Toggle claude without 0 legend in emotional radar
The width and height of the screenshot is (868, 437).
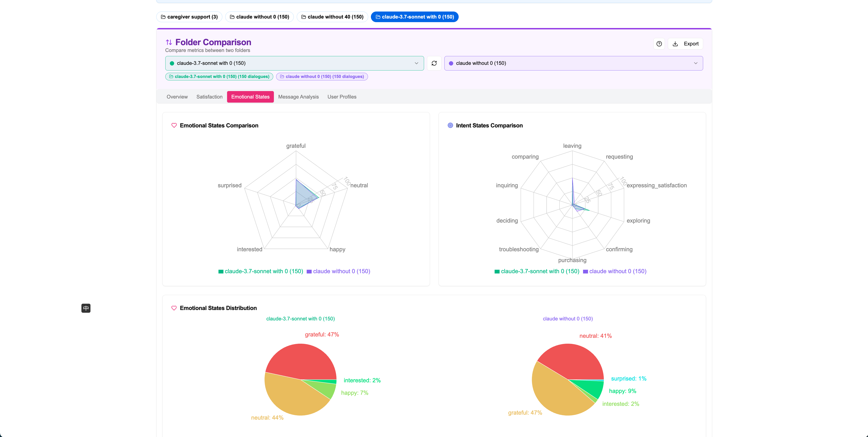338,271
